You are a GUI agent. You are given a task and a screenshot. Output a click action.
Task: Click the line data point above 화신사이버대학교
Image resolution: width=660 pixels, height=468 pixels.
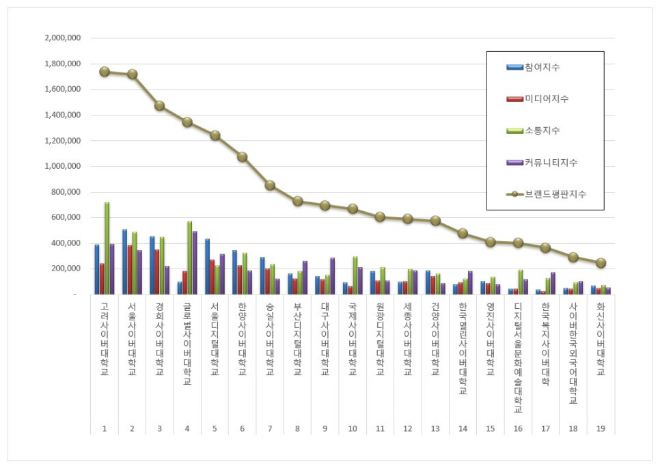click(x=602, y=263)
